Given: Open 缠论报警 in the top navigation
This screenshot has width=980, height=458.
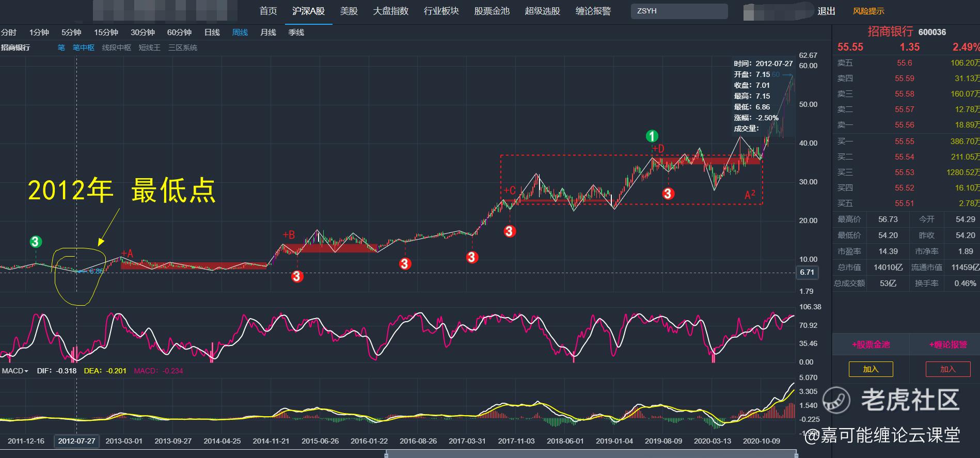Looking at the screenshot, I should point(593,11).
